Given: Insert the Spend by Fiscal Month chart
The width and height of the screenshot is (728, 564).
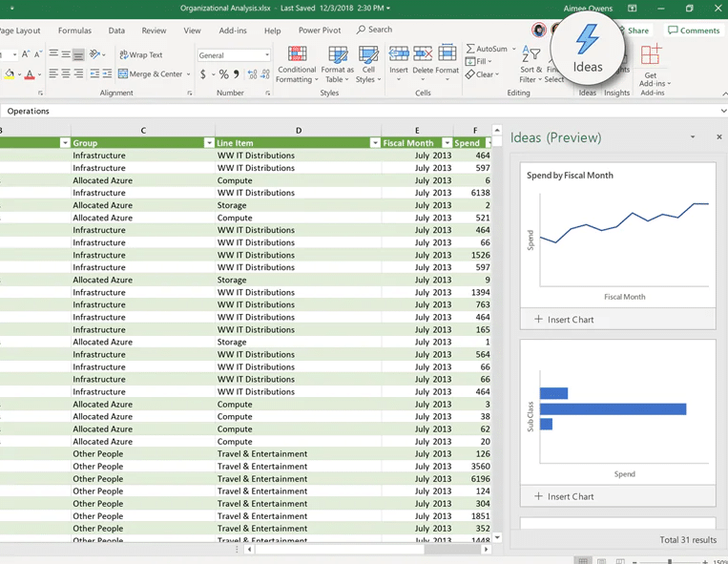Looking at the screenshot, I should [x=565, y=320].
